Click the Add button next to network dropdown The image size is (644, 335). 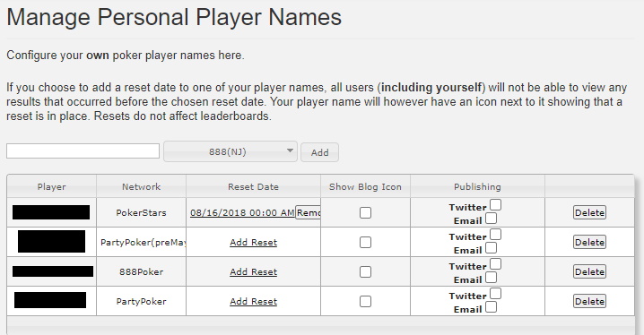[319, 152]
